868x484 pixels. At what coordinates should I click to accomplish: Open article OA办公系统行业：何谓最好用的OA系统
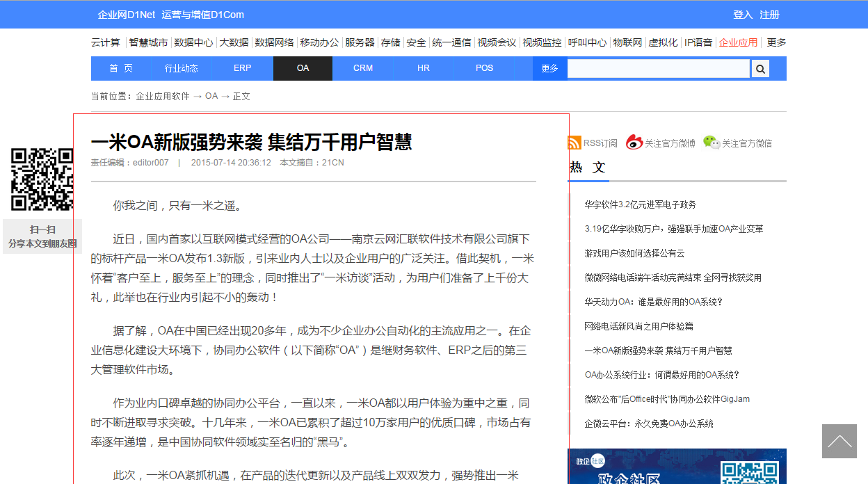tap(662, 375)
